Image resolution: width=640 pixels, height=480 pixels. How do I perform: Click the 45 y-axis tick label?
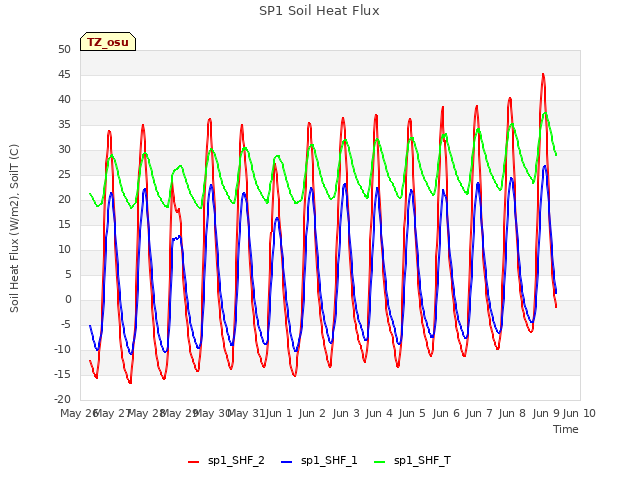[x=64, y=75]
